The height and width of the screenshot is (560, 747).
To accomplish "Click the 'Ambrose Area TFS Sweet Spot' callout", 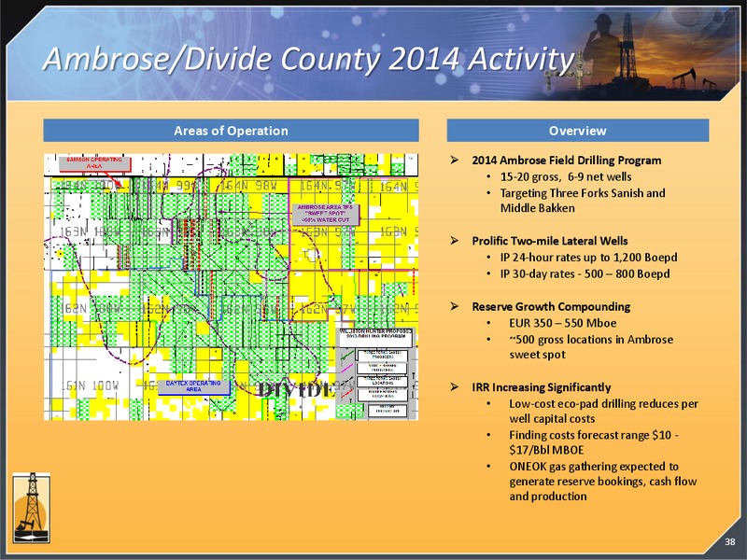I will [324, 214].
